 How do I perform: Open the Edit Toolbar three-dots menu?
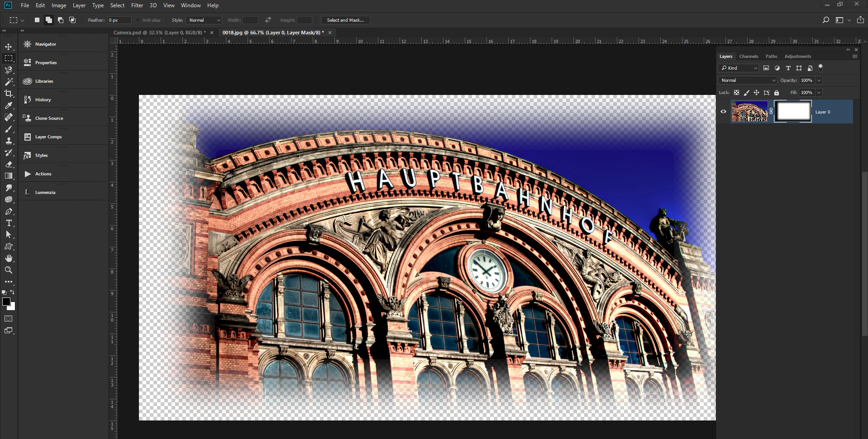click(9, 282)
